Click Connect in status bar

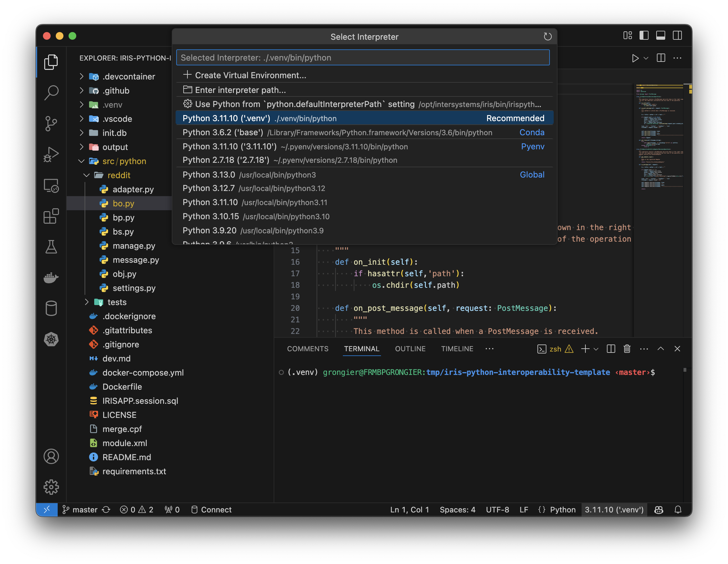(211, 510)
